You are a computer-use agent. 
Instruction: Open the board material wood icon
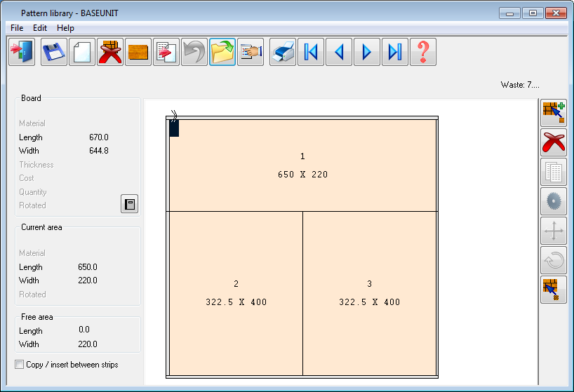pos(138,52)
